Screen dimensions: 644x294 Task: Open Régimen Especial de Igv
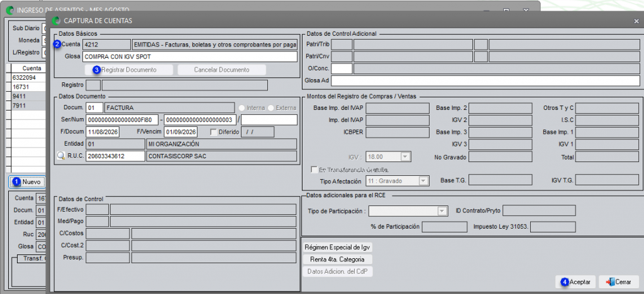coord(338,248)
